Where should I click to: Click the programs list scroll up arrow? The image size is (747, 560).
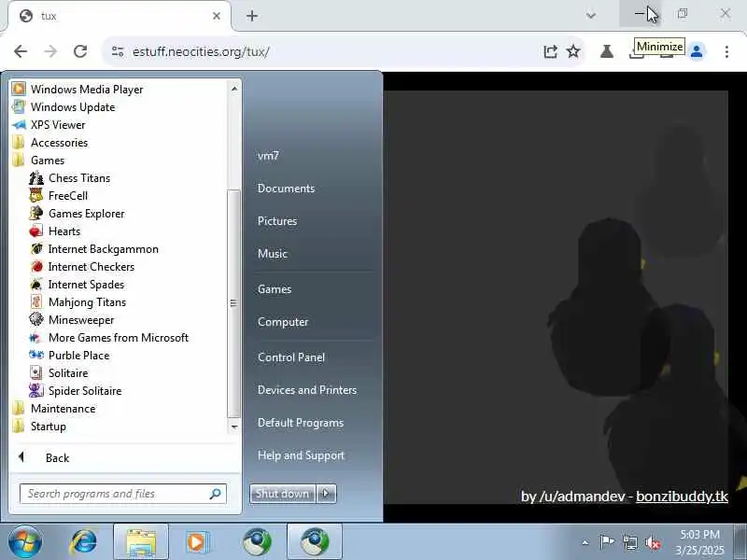234,89
